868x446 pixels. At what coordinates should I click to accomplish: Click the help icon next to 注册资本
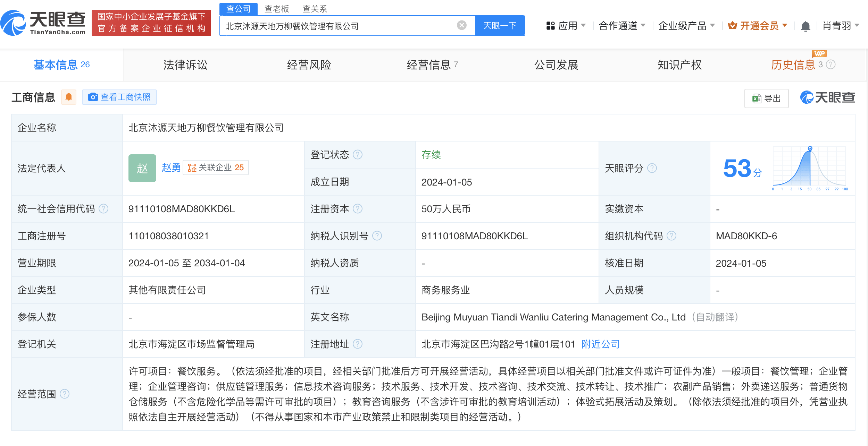tap(358, 209)
